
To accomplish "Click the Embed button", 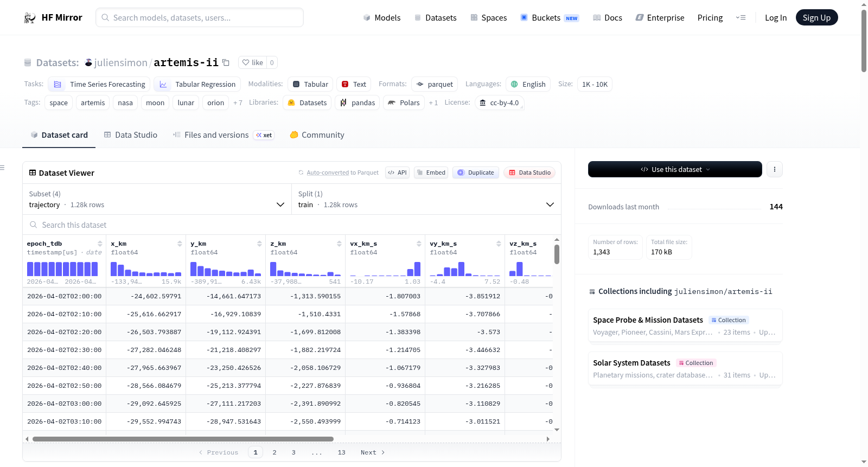I will [x=431, y=172].
